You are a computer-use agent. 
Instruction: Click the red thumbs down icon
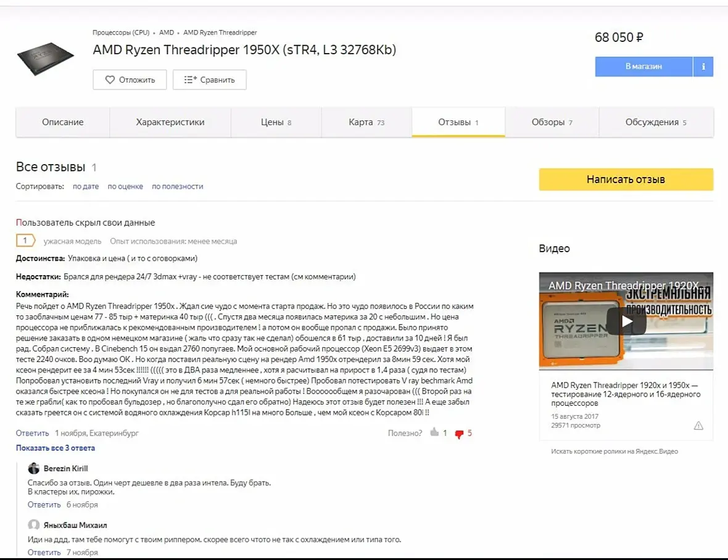click(x=459, y=434)
